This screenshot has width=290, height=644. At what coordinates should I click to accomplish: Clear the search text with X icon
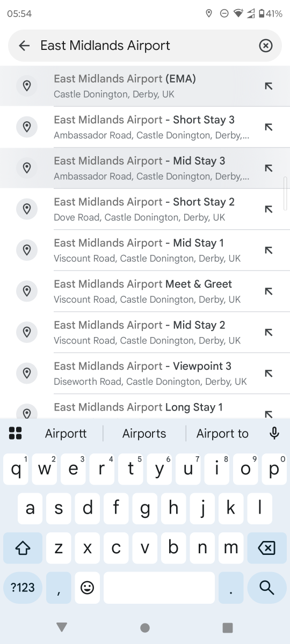[x=266, y=46]
